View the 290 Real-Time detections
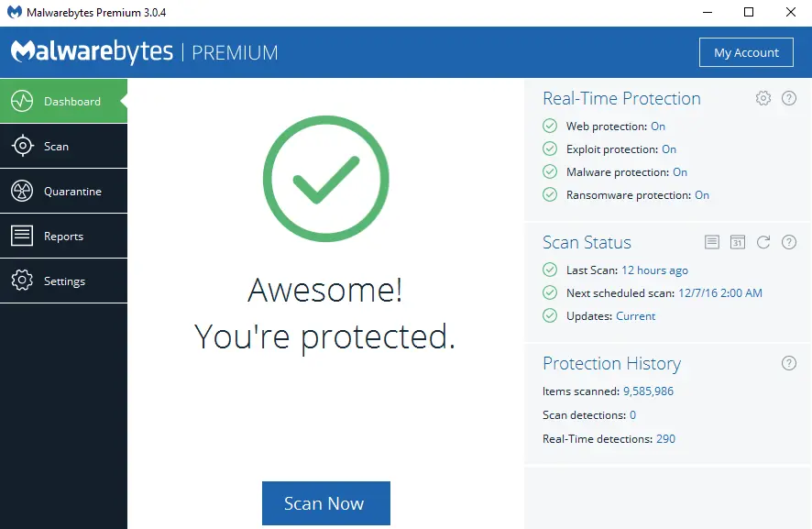 pyautogui.click(x=666, y=438)
